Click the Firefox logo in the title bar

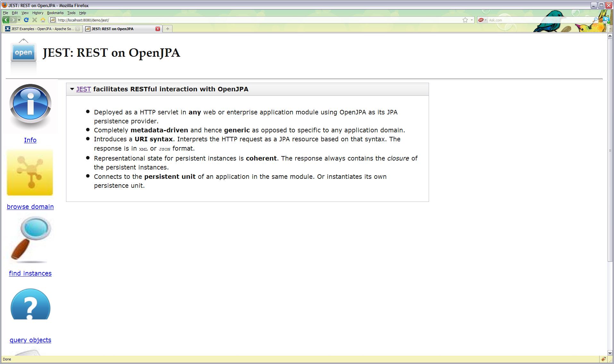point(4,5)
